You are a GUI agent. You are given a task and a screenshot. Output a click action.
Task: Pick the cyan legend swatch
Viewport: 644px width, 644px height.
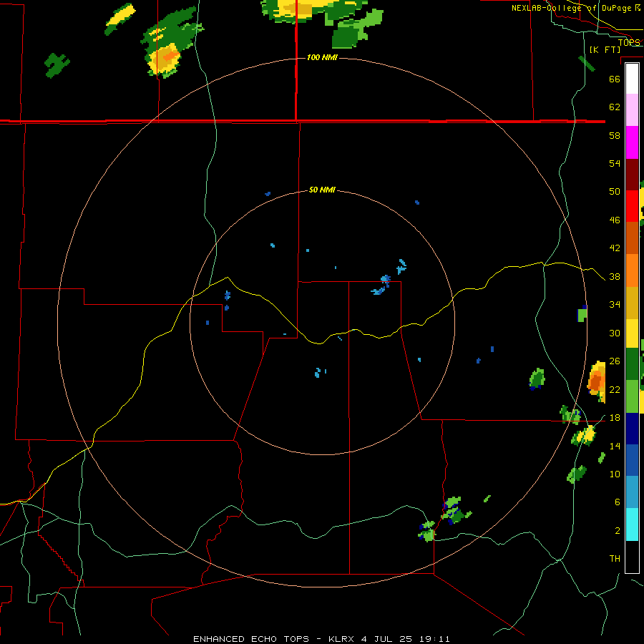tap(632, 524)
